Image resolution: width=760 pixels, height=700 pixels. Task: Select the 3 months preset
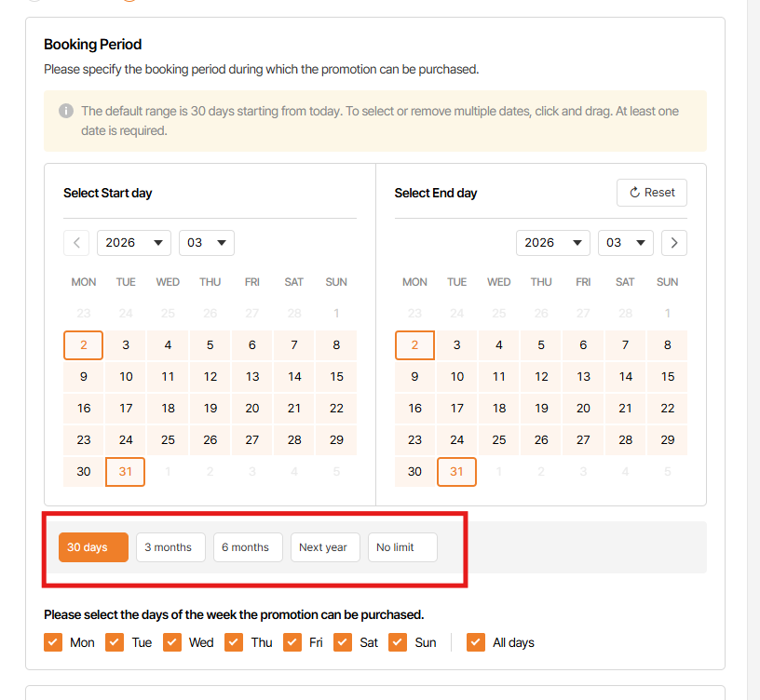pyautogui.click(x=170, y=547)
